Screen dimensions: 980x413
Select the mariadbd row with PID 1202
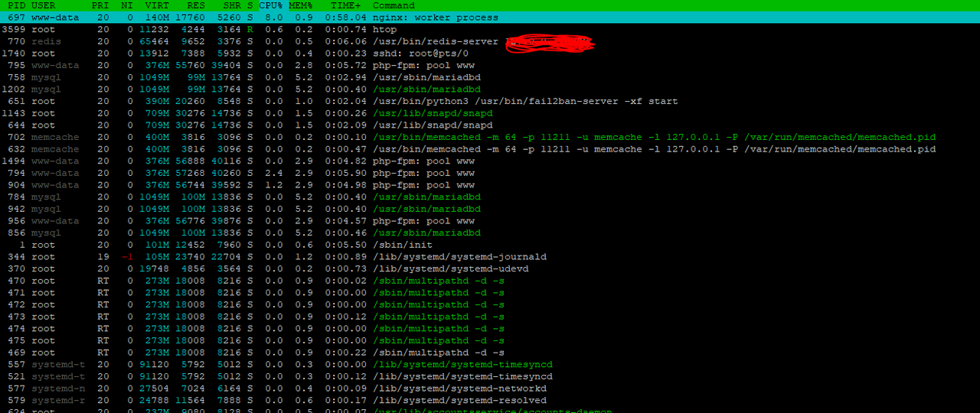(x=490, y=89)
